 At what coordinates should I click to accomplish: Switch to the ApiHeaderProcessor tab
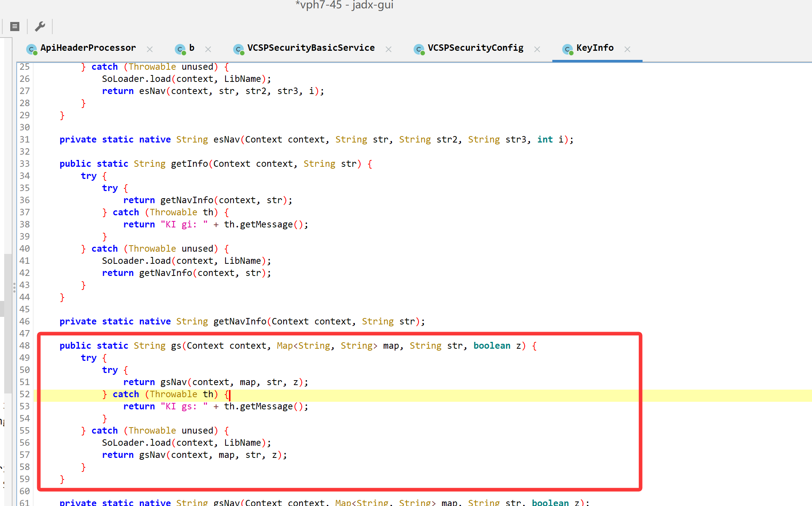coord(88,48)
